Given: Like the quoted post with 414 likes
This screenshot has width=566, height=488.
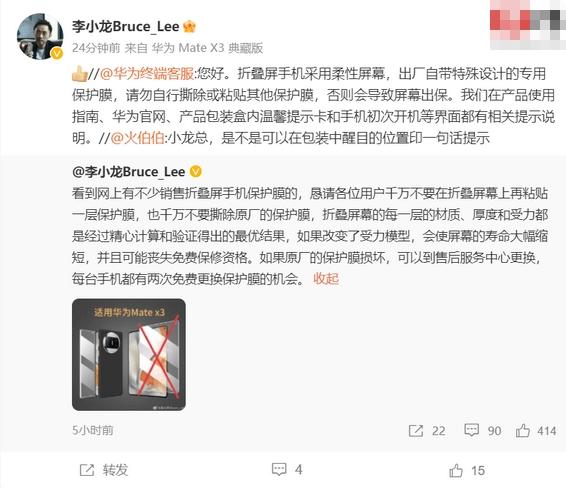Looking at the screenshot, I should coord(523,430).
